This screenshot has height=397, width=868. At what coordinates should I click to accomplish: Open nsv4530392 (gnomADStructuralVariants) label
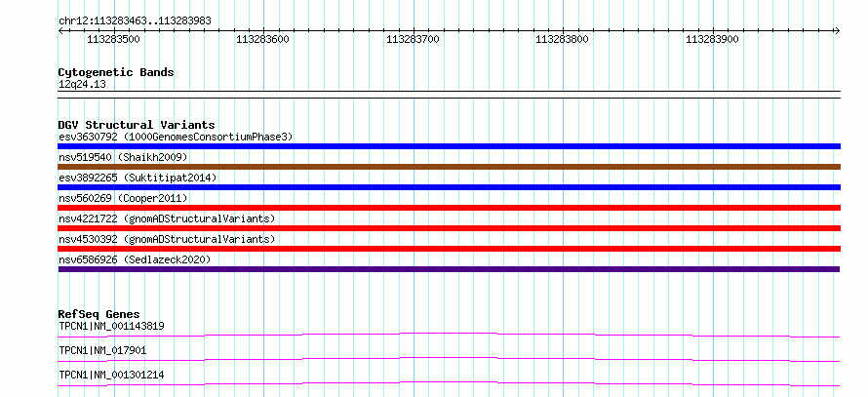click(x=167, y=239)
